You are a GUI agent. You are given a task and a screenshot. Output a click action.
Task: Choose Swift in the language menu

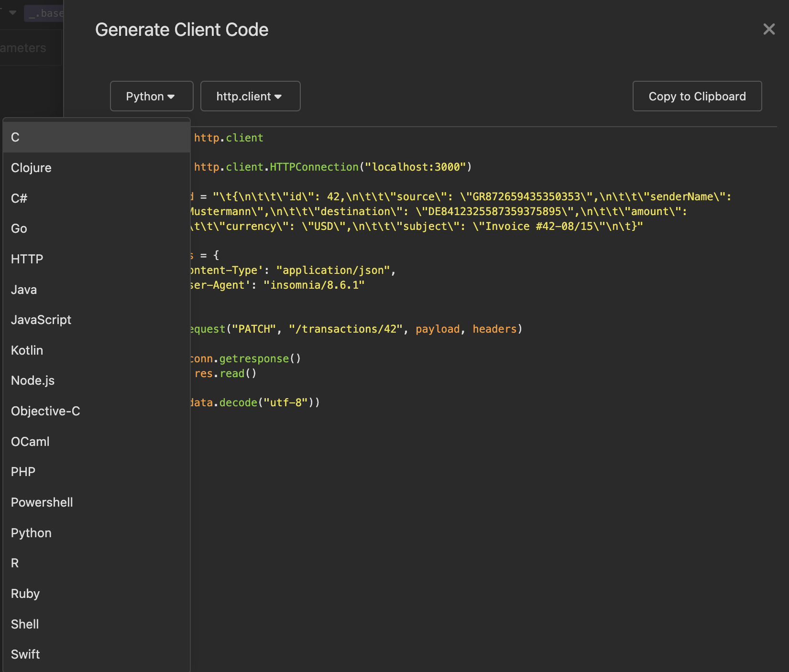click(x=97, y=654)
